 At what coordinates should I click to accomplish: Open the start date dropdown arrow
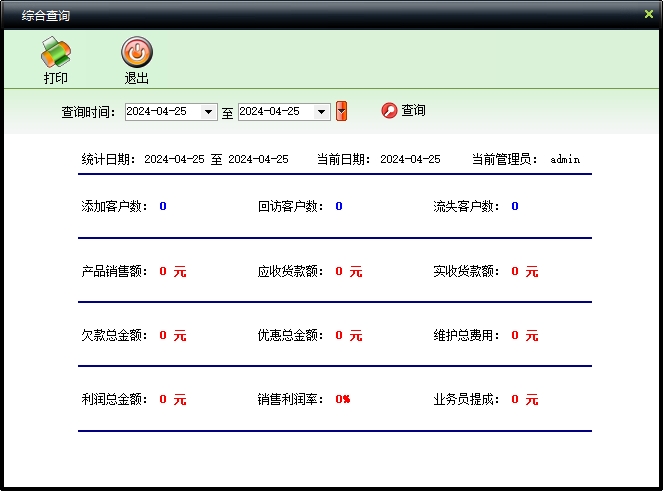pyautogui.click(x=209, y=112)
